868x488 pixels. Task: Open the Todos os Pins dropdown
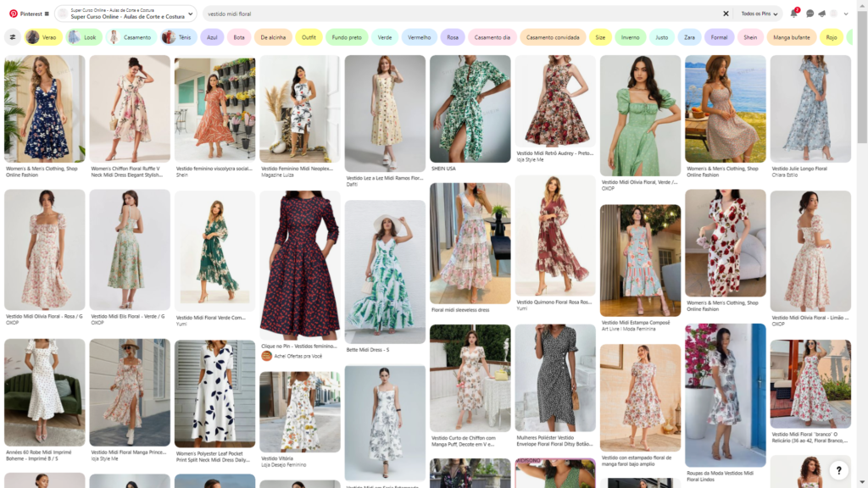click(759, 14)
